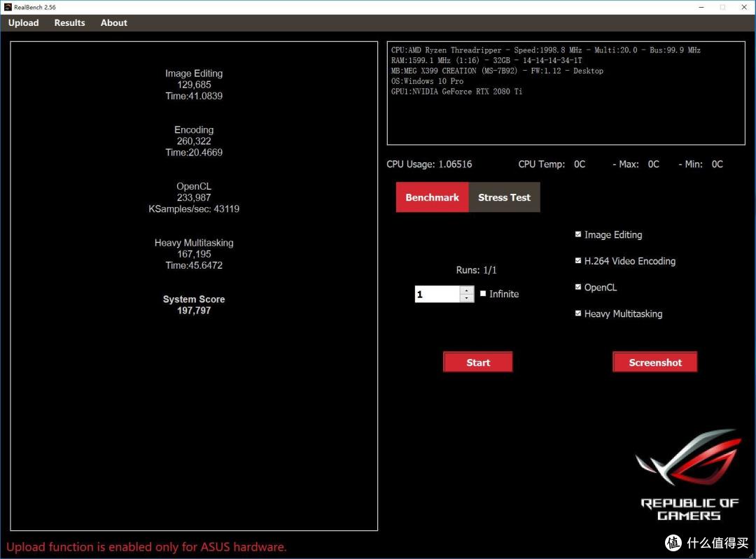The width and height of the screenshot is (756, 559).
Task: Click the RAM info line
Action: click(x=486, y=60)
